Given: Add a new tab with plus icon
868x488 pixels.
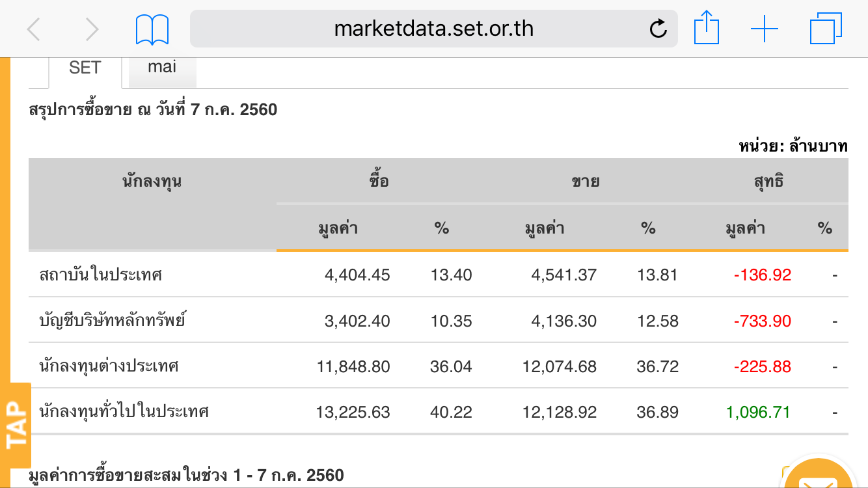Looking at the screenshot, I should (765, 29).
